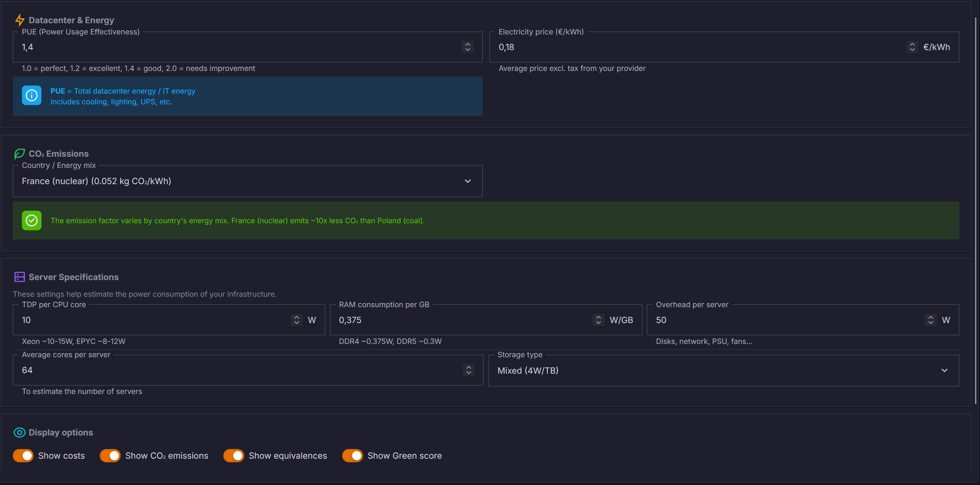Click the green leaf CO₂ Emissions icon
Screen dimensions: 980x485
(x=19, y=153)
